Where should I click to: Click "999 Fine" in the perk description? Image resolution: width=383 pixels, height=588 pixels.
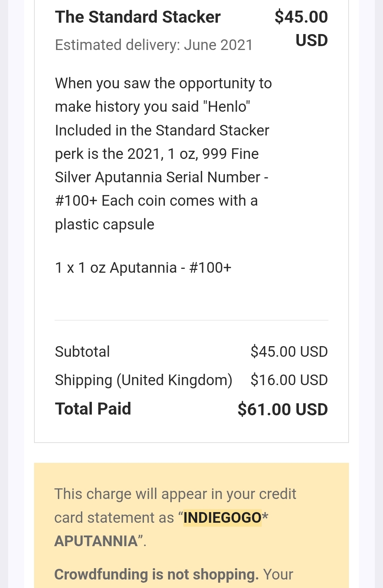click(230, 154)
